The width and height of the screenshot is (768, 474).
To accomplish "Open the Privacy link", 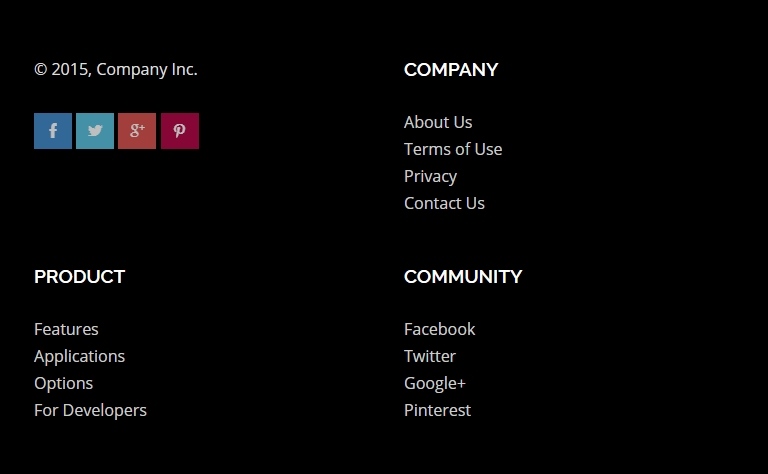I will [431, 176].
